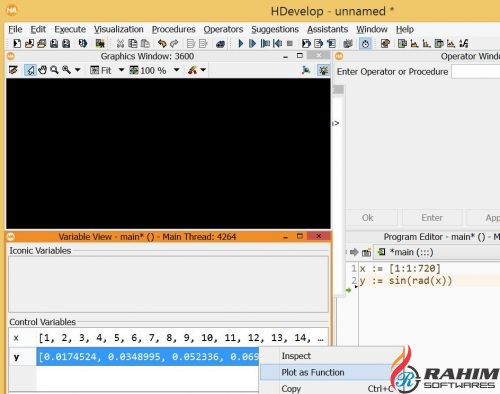The image size is (500, 394).
Task: Select the magnifying glass tool
Action: (x=54, y=70)
